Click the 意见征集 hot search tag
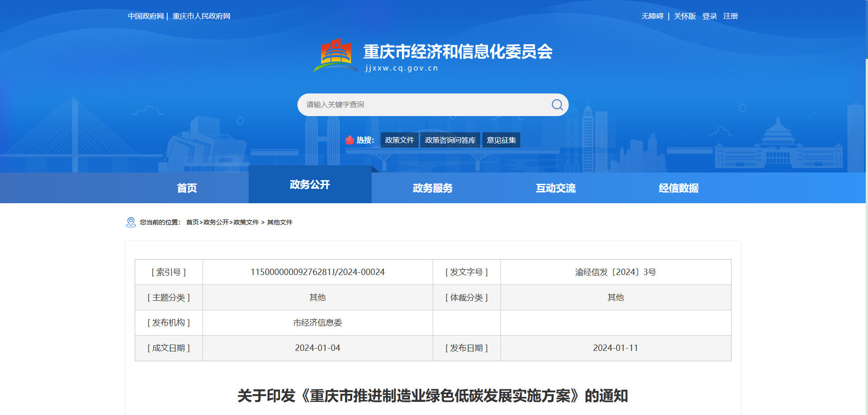Image resolution: width=868 pixels, height=415 pixels. click(501, 140)
